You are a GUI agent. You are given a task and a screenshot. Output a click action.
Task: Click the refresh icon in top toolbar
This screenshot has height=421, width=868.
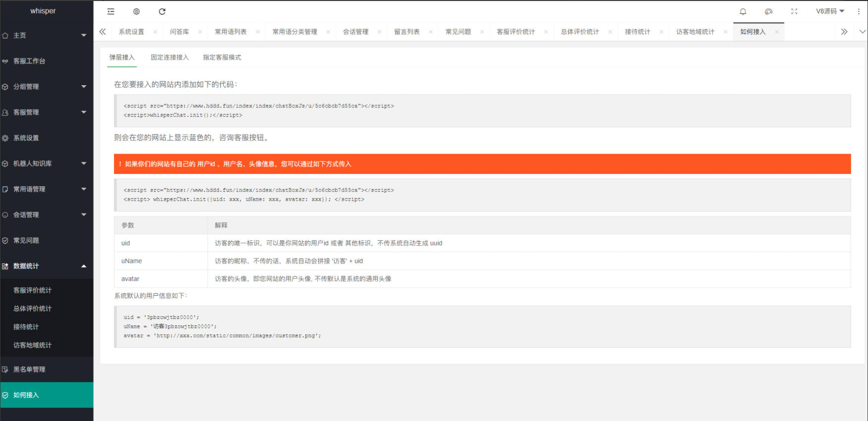[x=162, y=11]
